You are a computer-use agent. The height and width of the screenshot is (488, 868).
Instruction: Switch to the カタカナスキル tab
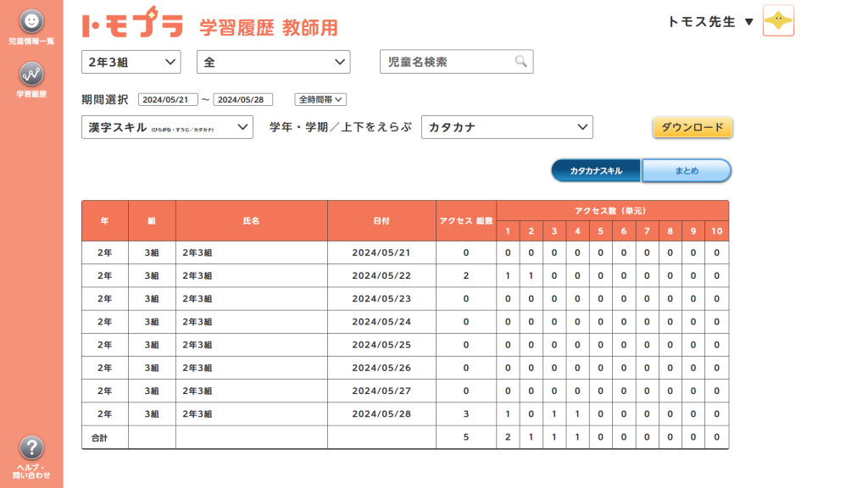coord(596,170)
